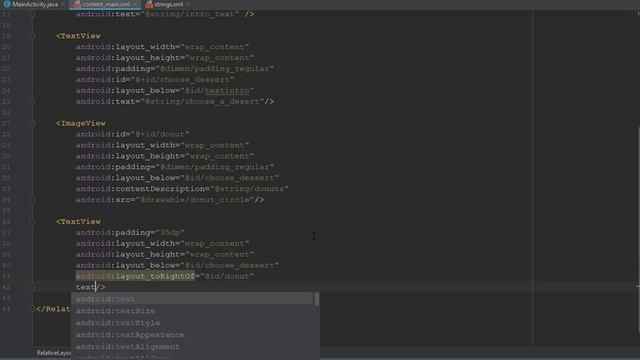640x360 pixels.
Task: Click the android:src donut_circle line
Action: [170, 200]
